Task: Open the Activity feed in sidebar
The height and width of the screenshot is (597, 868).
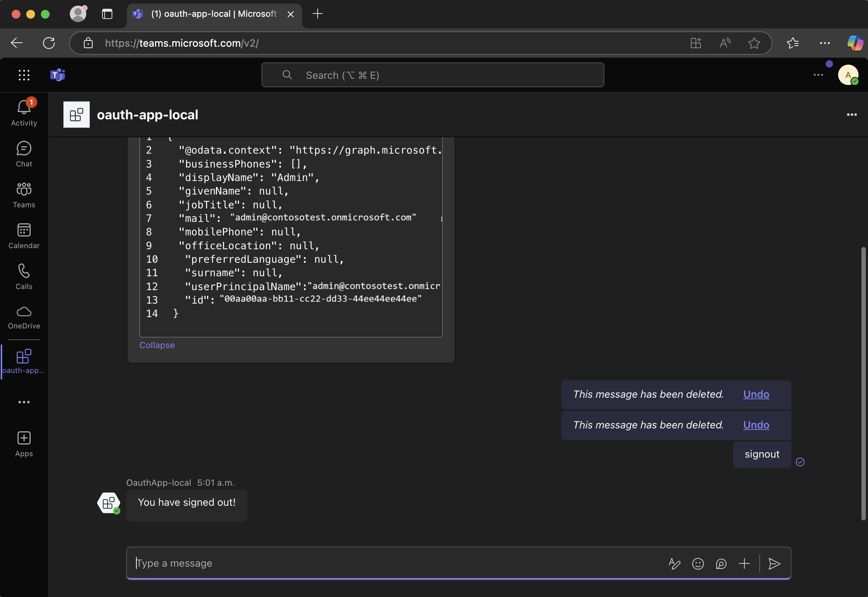Action: [x=24, y=112]
